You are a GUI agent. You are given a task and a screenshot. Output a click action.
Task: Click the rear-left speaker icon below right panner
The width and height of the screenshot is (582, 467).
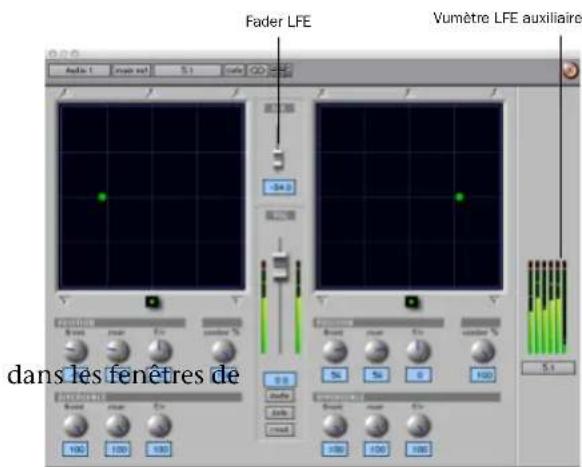[x=322, y=300]
